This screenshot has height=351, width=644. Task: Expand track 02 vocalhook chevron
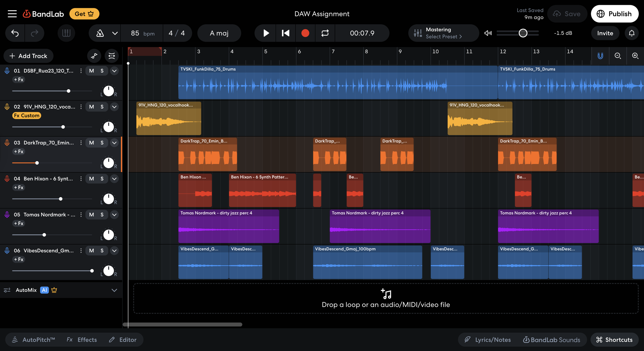pyautogui.click(x=114, y=107)
